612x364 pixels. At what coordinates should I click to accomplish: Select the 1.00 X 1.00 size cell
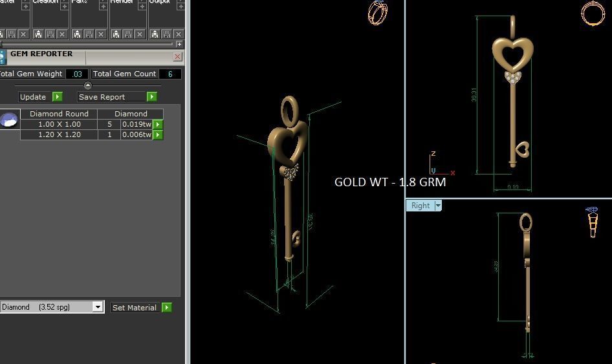click(60, 124)
